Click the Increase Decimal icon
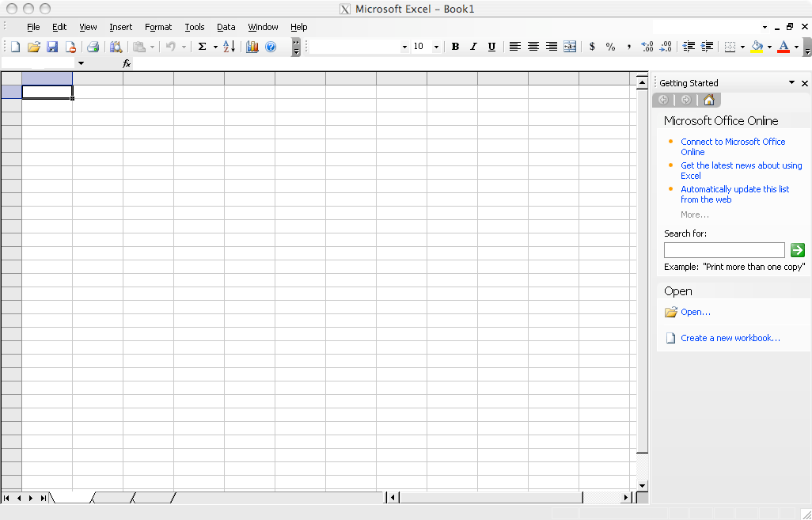The height and width of the screenshot is (520, 812). point(647,47)
